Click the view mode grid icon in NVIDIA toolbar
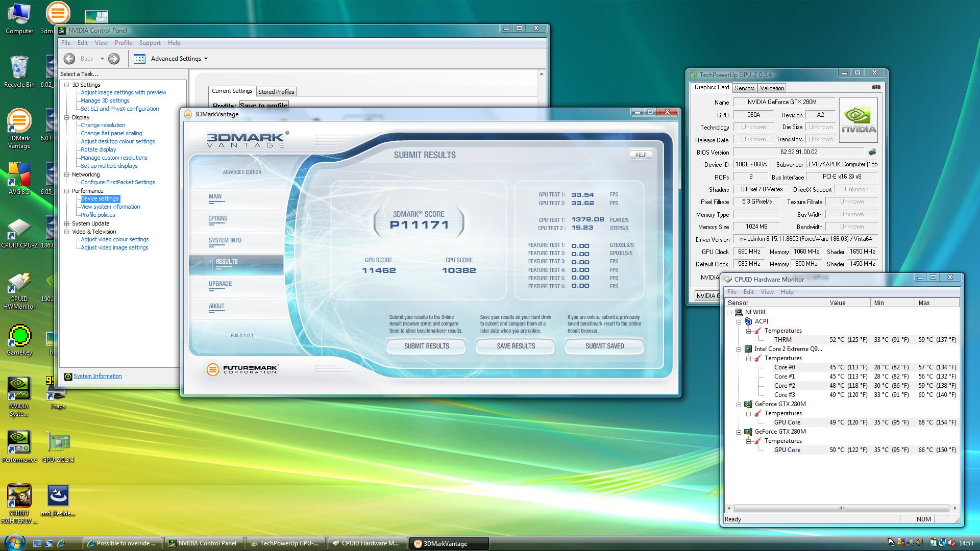980x551 pixels. point(139,59)
